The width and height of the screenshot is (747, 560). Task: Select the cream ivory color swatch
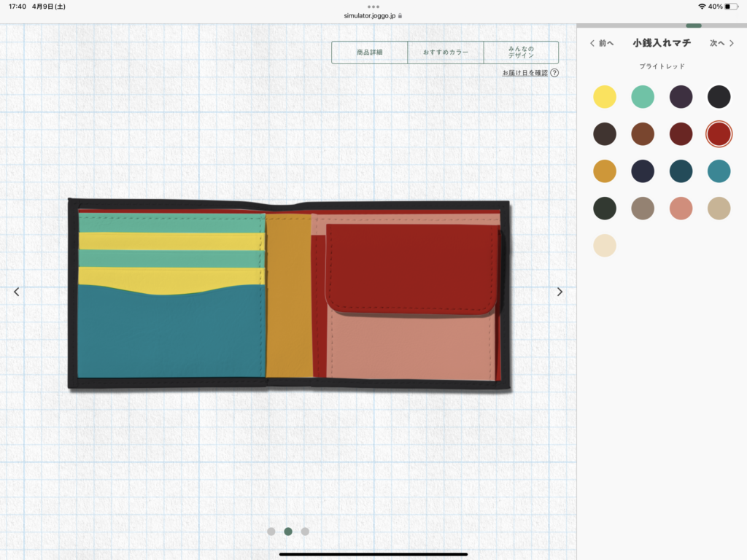click(604, 246)
